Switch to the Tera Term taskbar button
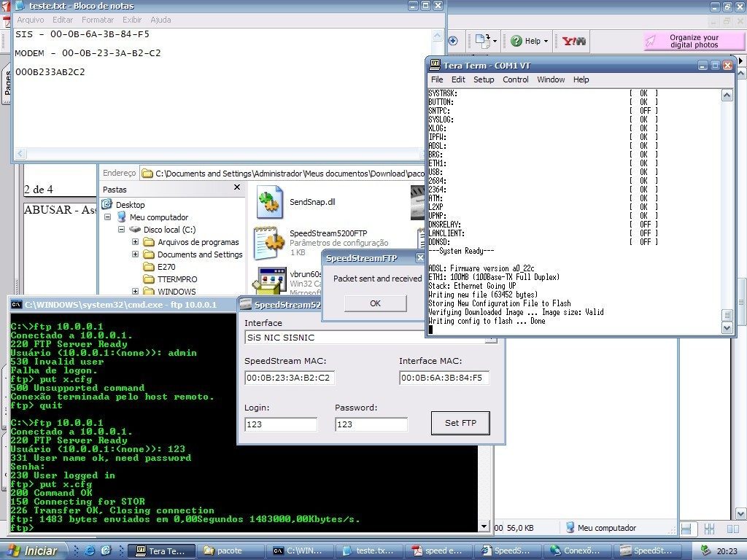This screenshot has width=747, height=560. tap(162, 551)
